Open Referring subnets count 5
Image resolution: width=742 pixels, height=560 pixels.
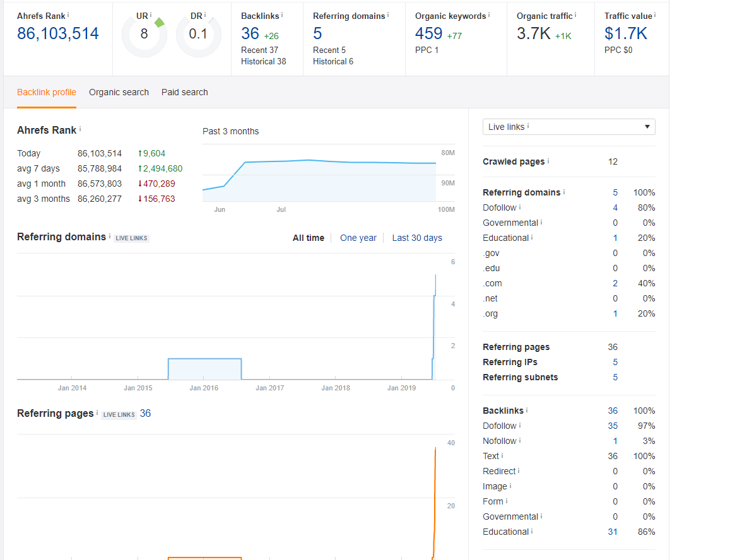(x=615, y=377)
